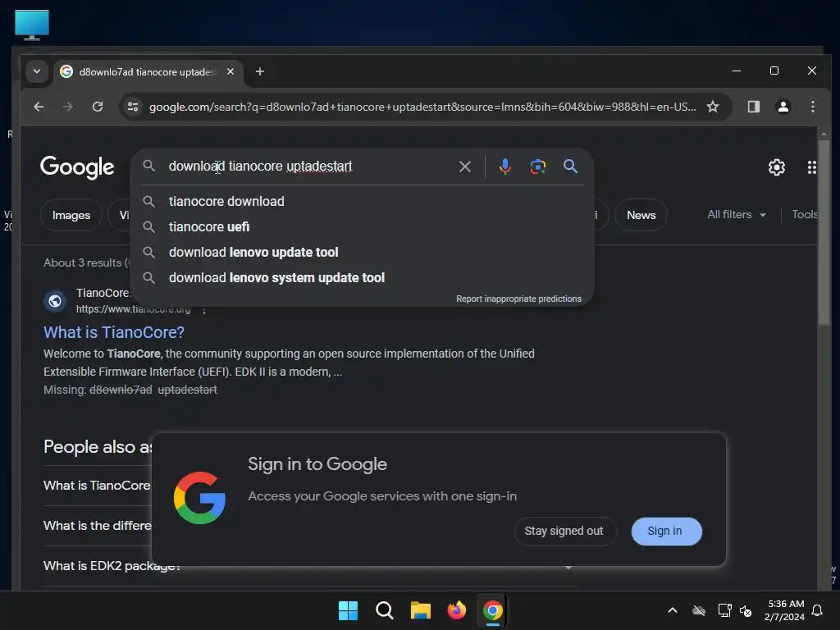Bookmark this tab with the star

pos(713,107)
